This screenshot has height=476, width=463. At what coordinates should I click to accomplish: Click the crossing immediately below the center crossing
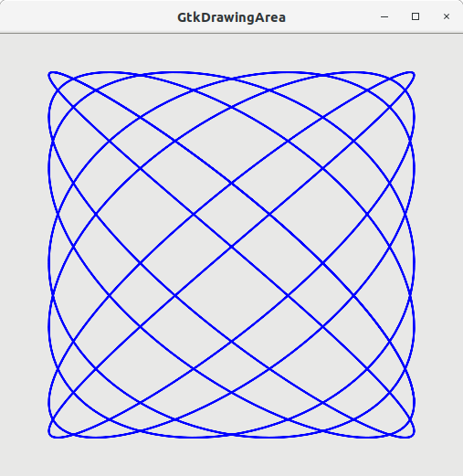pyautogui.click(x=232, y=342)
